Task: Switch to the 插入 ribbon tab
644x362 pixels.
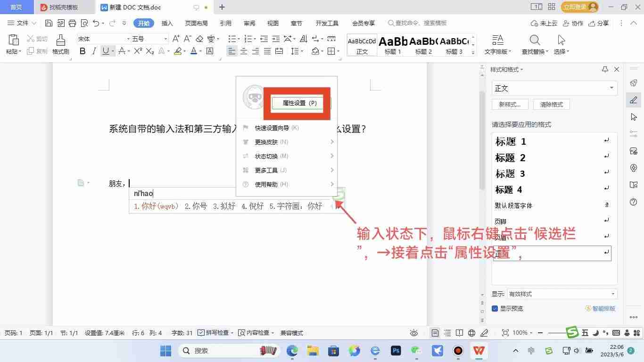Action: coord(167,23)
